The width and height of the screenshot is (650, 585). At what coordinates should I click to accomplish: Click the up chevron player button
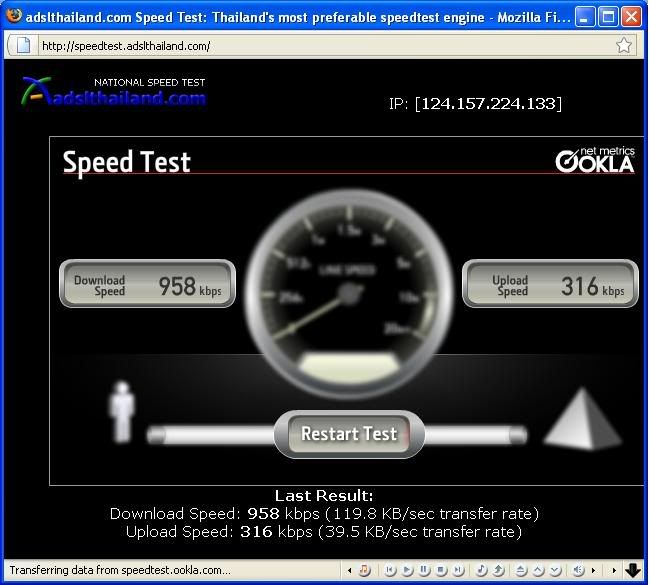[x=538, y=570]
